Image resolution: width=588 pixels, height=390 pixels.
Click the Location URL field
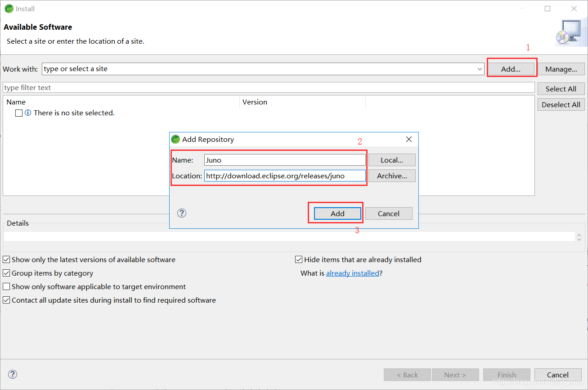[x=285, y=176]
